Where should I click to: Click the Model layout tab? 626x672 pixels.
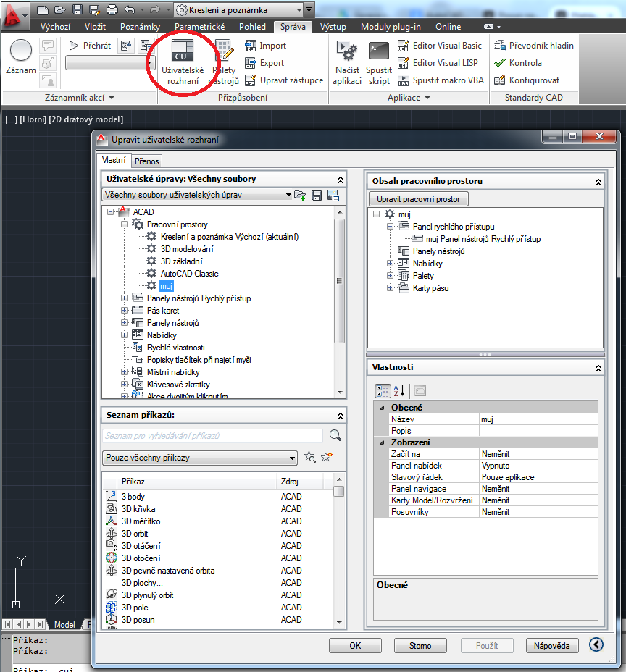click(64, 624)
